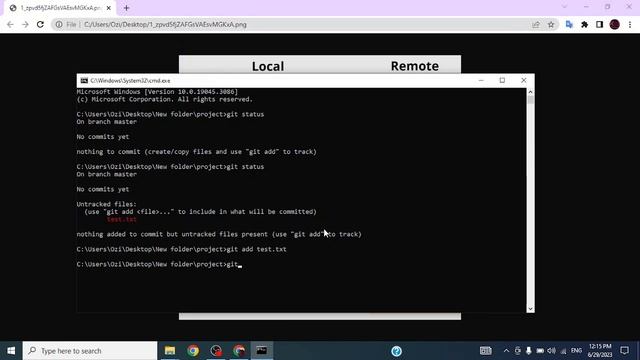Click the cmd scrollbar thumb

[x=530, y=100]
